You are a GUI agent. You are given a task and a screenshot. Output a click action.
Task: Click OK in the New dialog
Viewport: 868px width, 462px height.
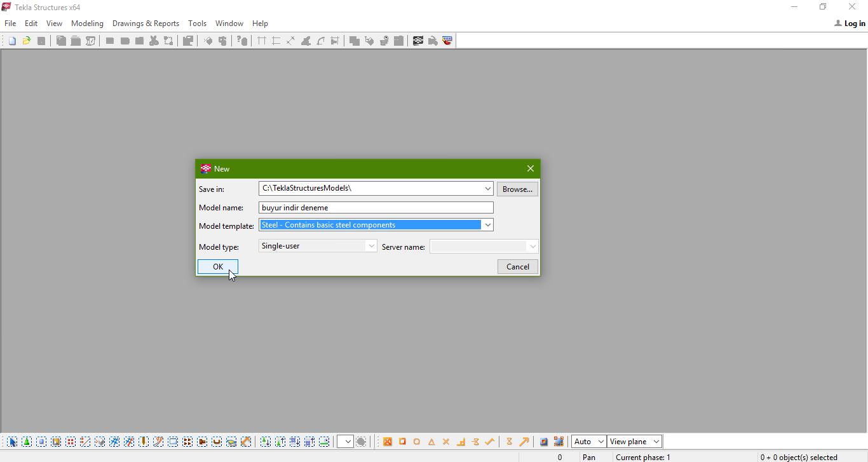point(218,267)
